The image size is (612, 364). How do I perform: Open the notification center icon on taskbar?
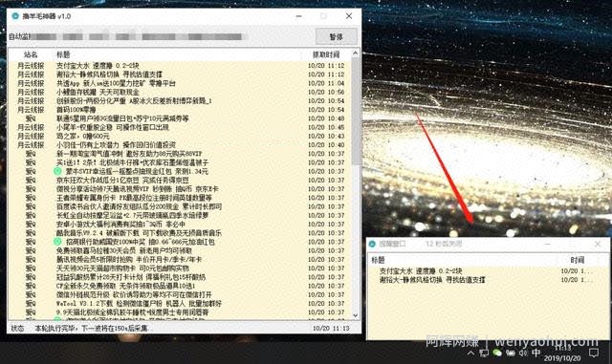(594, 353)
